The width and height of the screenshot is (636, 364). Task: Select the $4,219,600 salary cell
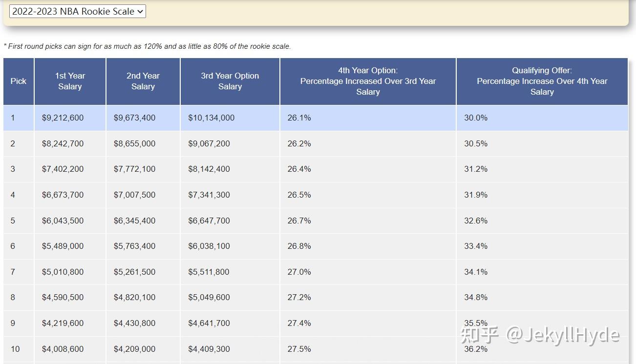[x=70, y=323]
